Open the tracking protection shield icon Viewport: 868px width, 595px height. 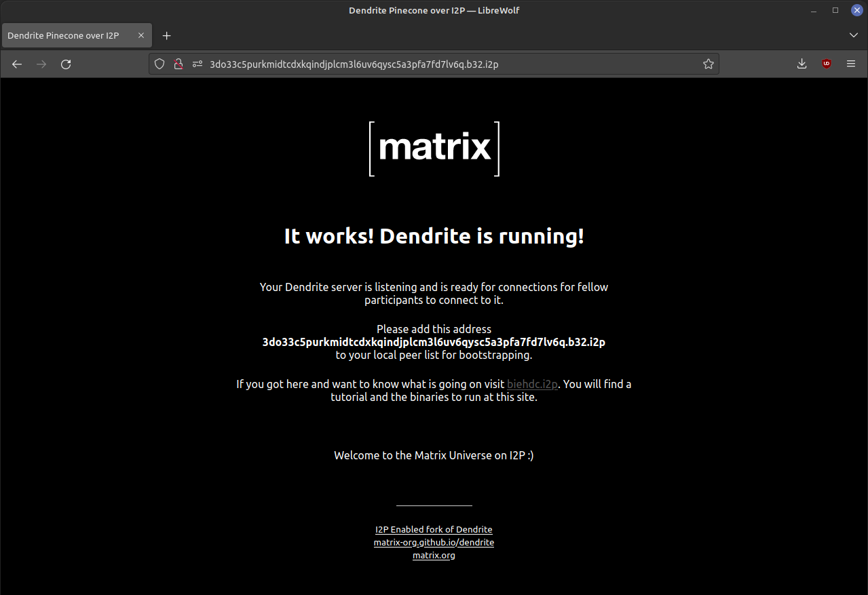(x=159, y=64)
